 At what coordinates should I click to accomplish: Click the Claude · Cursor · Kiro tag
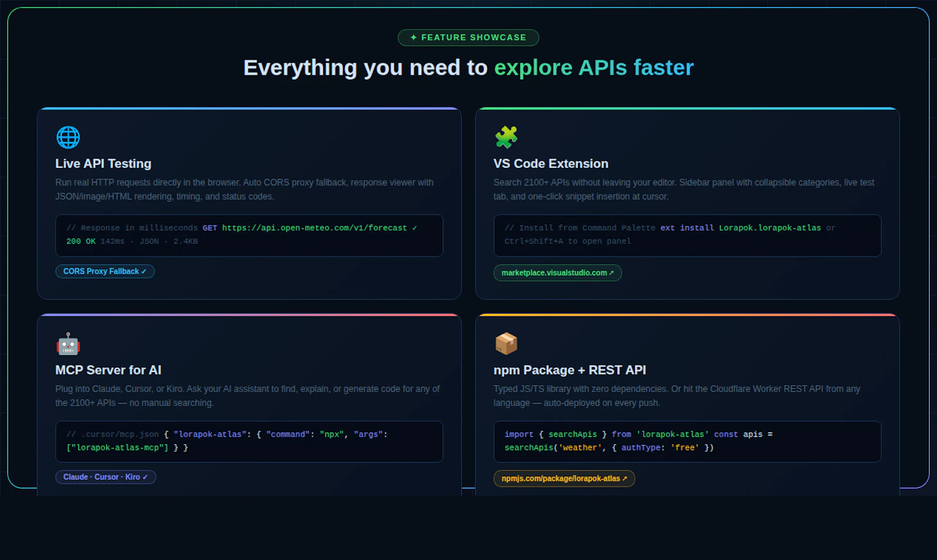point(105,477)
